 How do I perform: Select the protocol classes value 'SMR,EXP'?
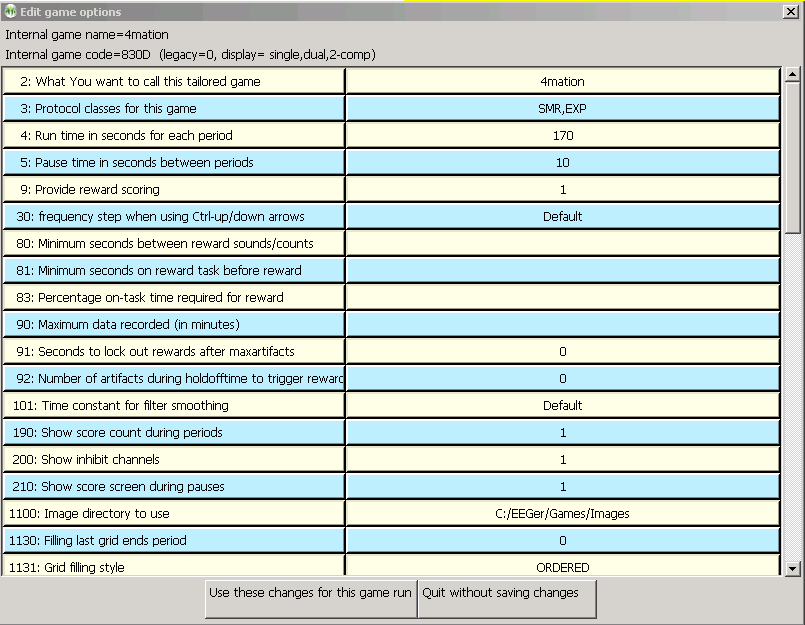pos(562,109)
